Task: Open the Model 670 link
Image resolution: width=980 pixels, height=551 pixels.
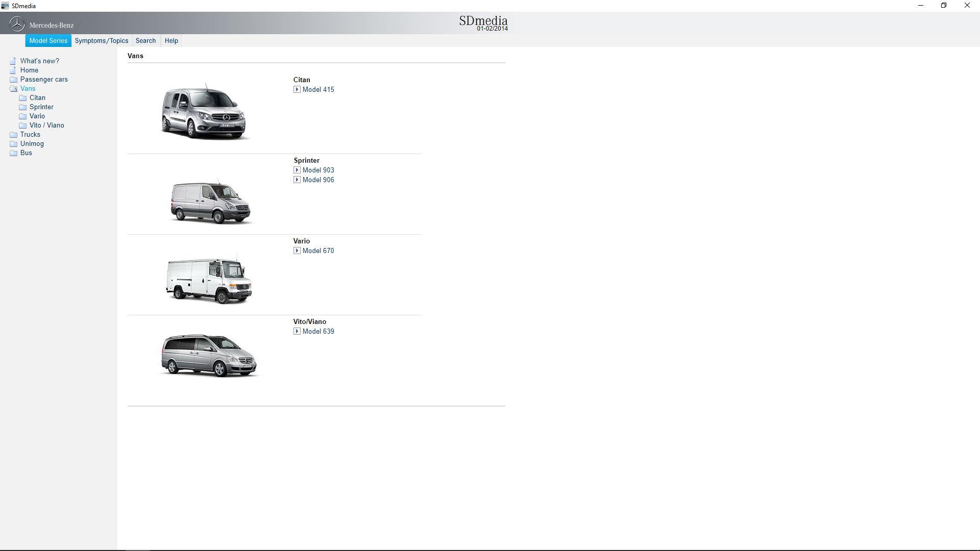Action: [318, 251]
